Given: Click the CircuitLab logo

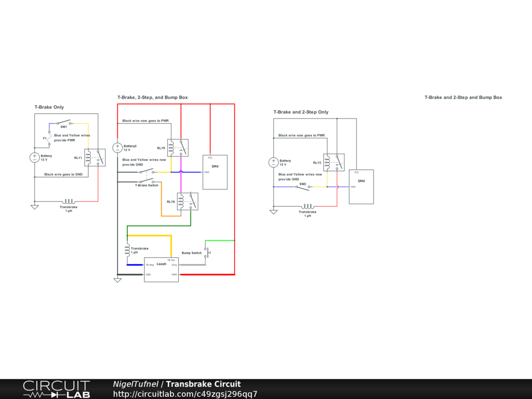Looking at the screenshot, I should (56, 389).
